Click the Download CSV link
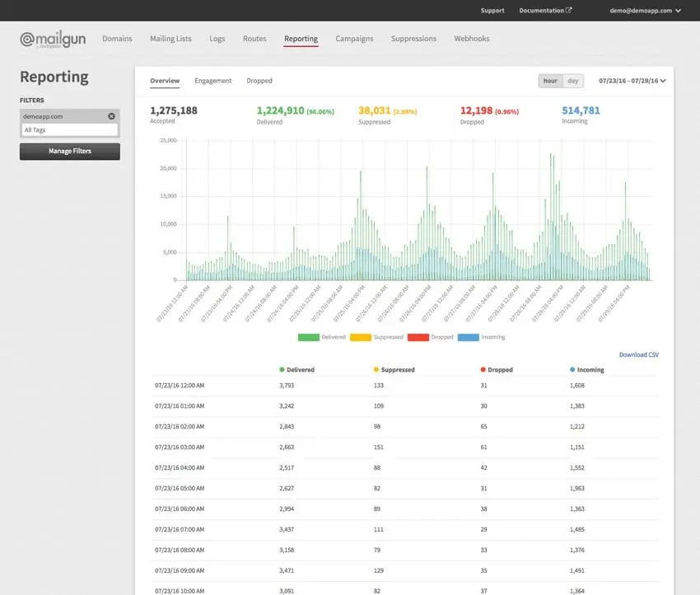This screenshot has width=700, height=595. tap(638, 355)
